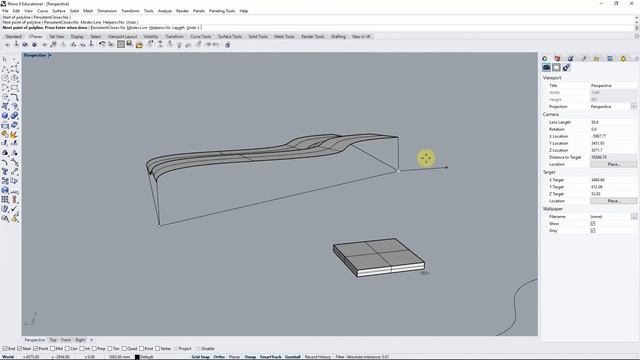The image size is (640, 360).
Task: Select the Polyline tool in left sidebar
Action: (x=5, y=69)
